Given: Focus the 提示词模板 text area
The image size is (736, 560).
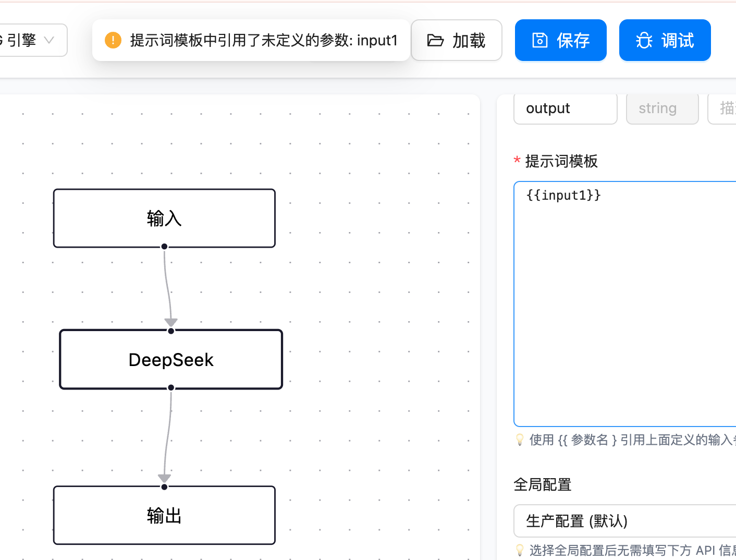Looking at the screenshot, I should [x=624, y=303].
